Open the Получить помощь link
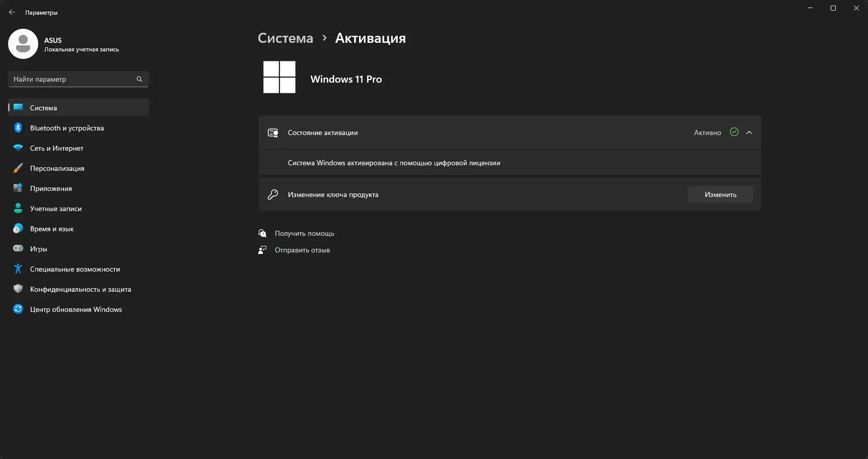868x459 pixels. (304, 233)
